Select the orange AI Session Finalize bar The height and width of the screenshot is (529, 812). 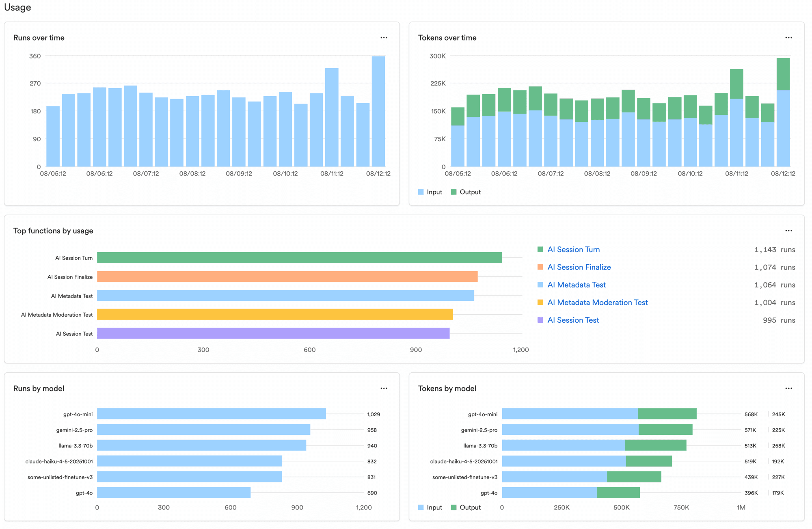(x=287, y=277)
